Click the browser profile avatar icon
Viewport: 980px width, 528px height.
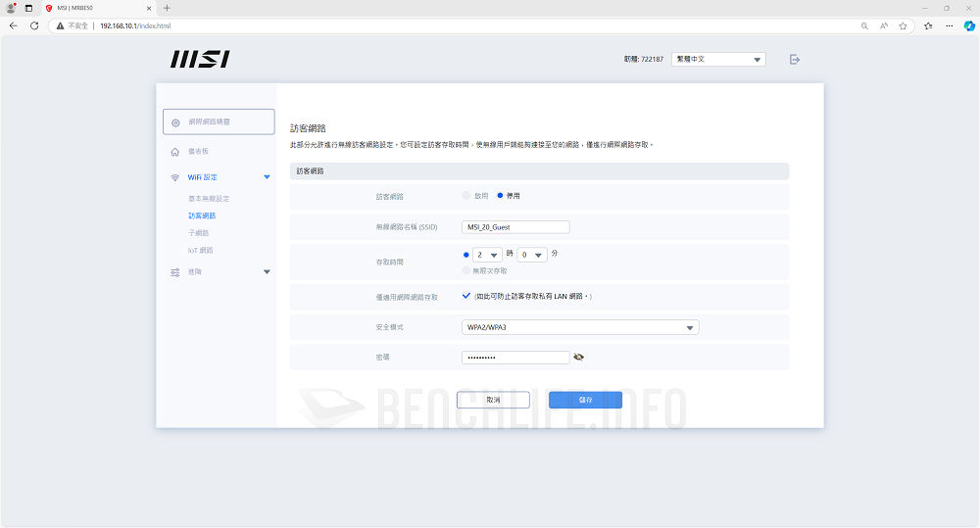click(x=11, y=8)
